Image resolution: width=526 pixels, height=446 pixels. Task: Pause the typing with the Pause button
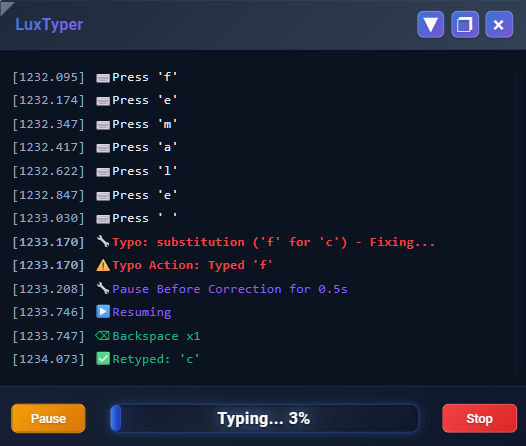pyautogui.click(x=48, y=418)
